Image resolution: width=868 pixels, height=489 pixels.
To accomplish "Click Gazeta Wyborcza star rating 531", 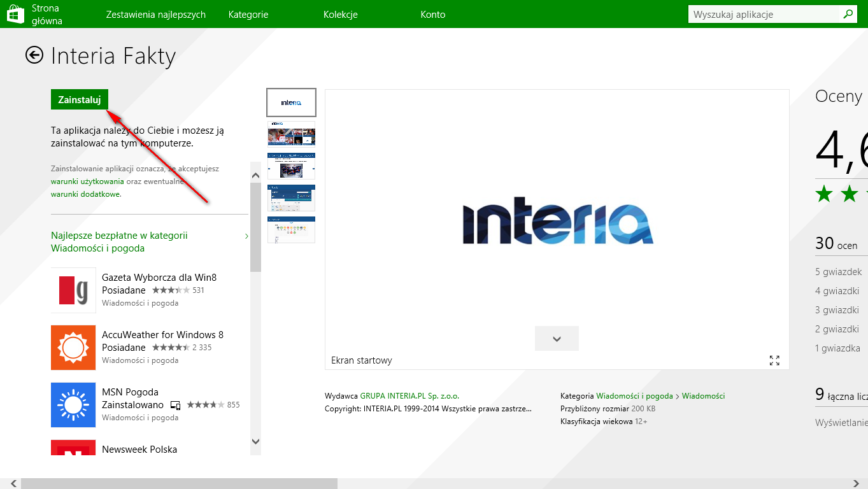I will [x=178, y=290].
